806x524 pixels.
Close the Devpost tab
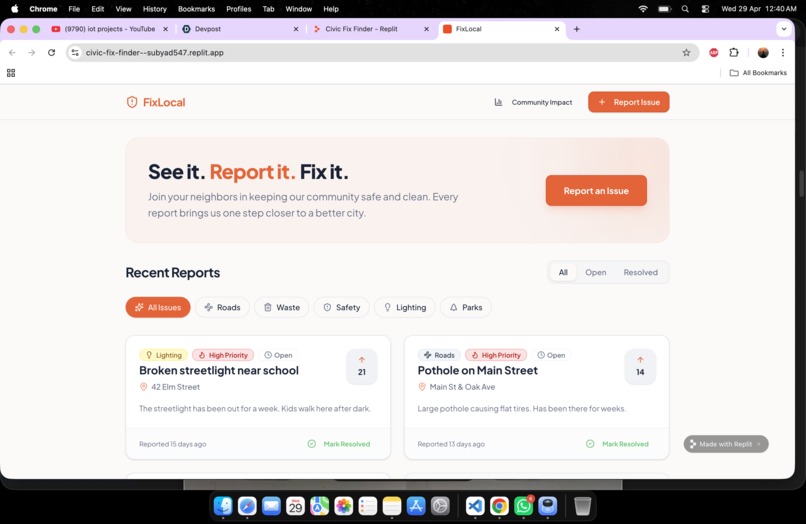coord(296,29)
